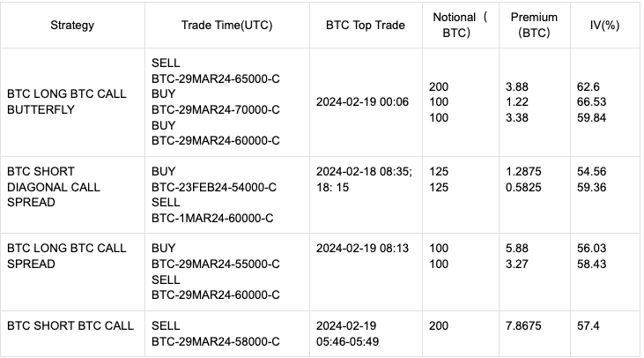Select the BTC-29MAR24-55000-C instrument text
Viewport: 644px width, 358px height.
coord(216,264)
